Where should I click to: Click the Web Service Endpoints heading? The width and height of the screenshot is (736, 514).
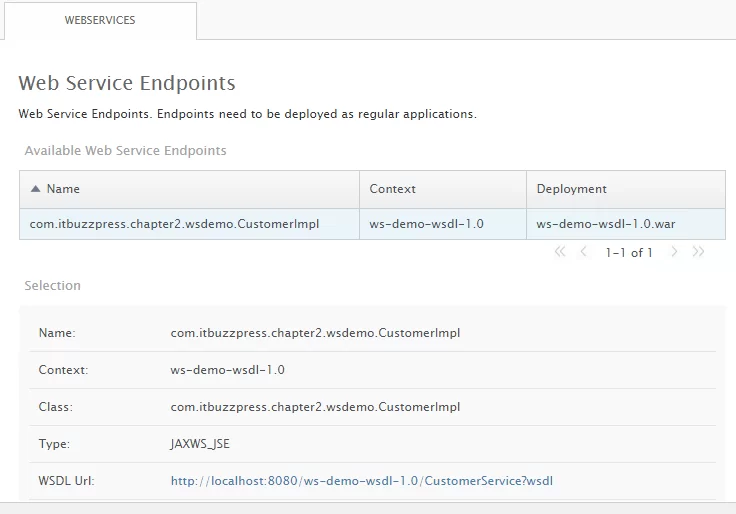tap(127, 83)
